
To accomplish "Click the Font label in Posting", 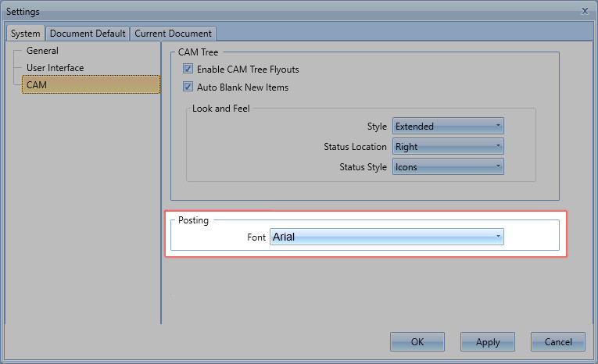I will coord(256,237).
